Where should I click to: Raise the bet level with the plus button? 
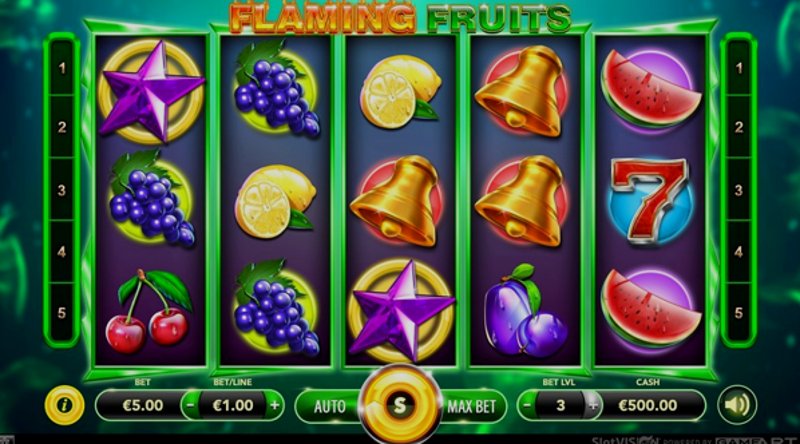pyautogui.click(x=592, y=406)
